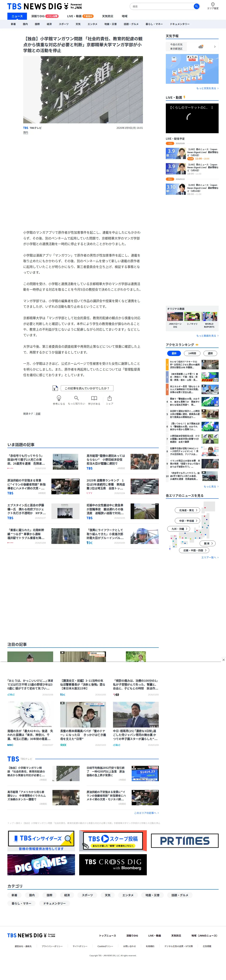Click the related tag 京都 link
Image resolution: width=226 pixels, height=980 pixels.
[x=38, y=414]
